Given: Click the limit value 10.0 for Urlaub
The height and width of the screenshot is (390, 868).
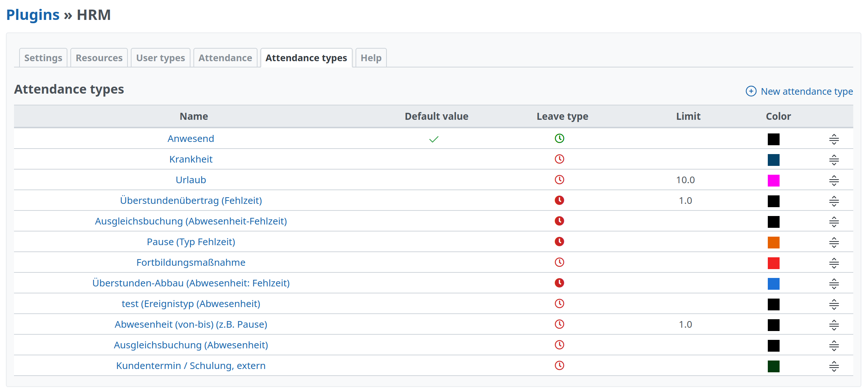Looking at the screenshot, I should (x=685, y=180).
